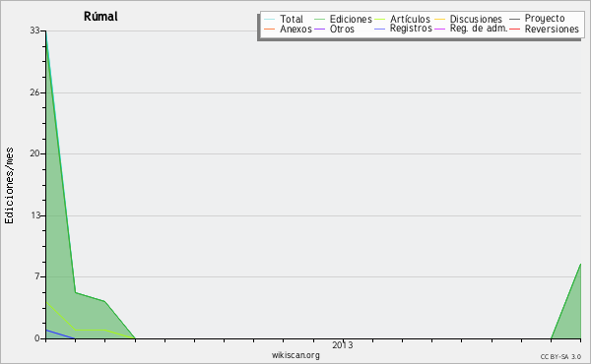
Task: Select the 'Total' legend entry
Action: [292, 19]
